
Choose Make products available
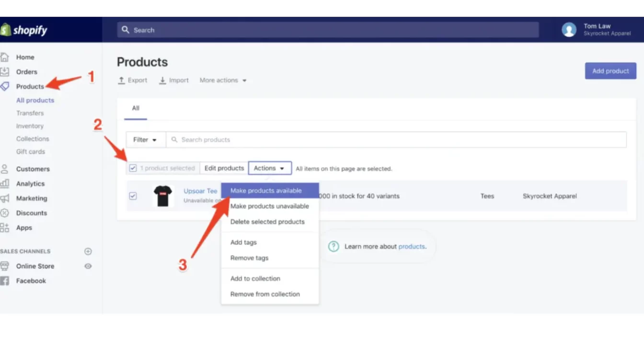(270, 191)
